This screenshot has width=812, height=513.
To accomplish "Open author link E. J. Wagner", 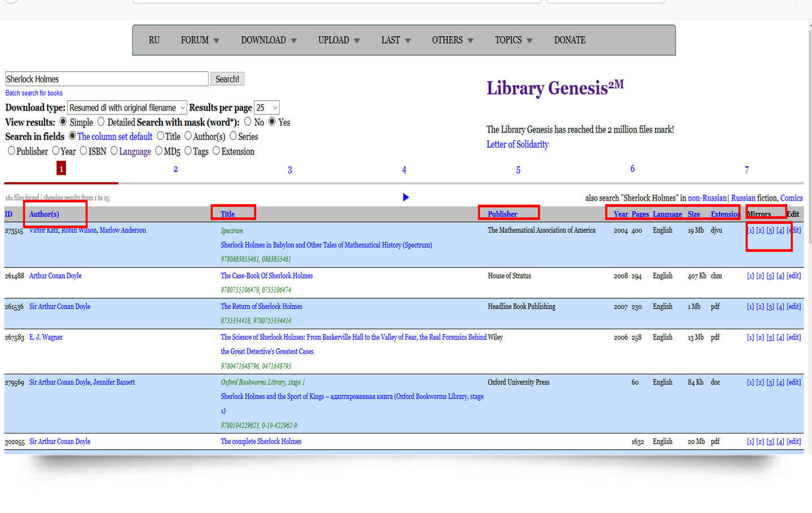I will point(46,337).
